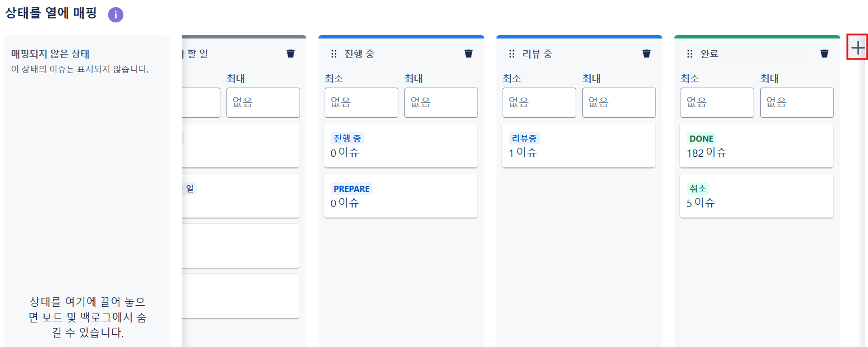This screenshot has width=868, height=347.
Task: Click the drag handle of 완료 column
Action: pos(690,54)
